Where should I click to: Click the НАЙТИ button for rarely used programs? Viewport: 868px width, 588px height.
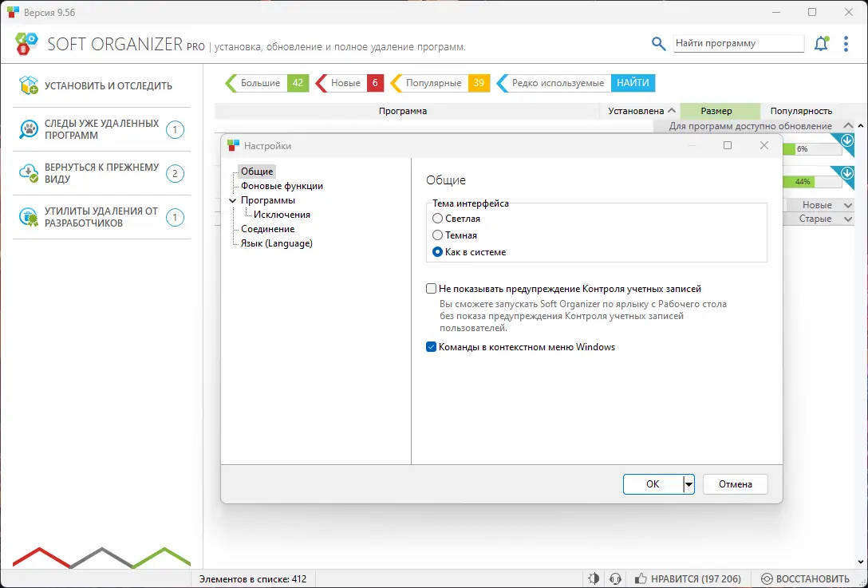coord(633,83)
